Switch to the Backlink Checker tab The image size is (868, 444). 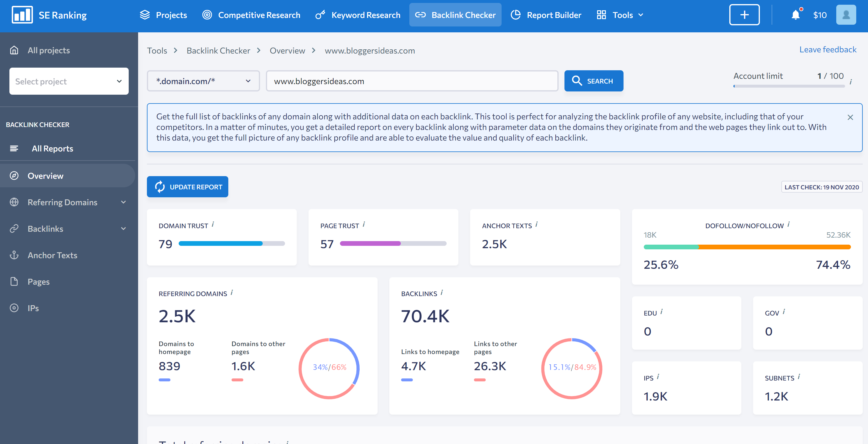455,15
